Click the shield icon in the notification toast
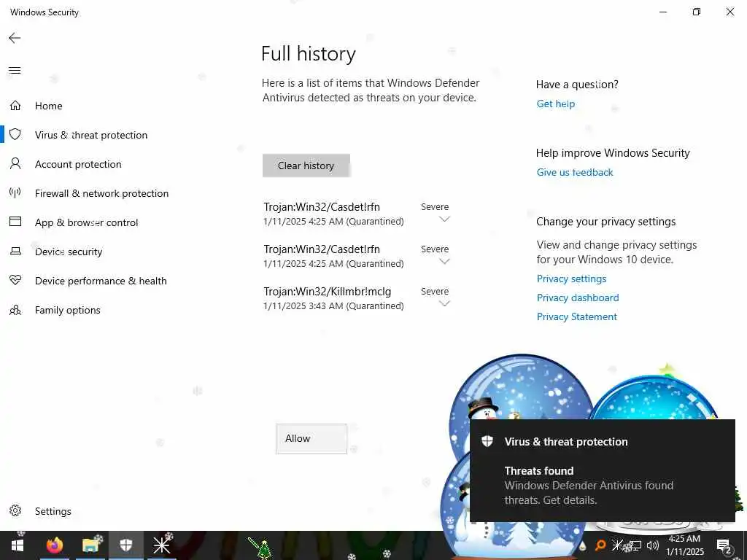Viewport: 747px width, 560px height. click(487, 441)
